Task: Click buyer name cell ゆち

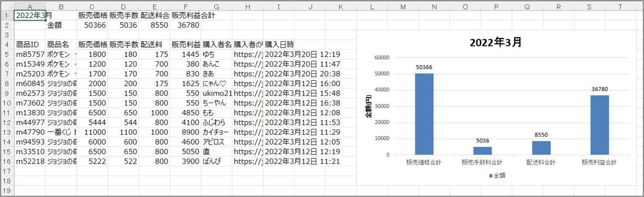Action: point(216,54)
